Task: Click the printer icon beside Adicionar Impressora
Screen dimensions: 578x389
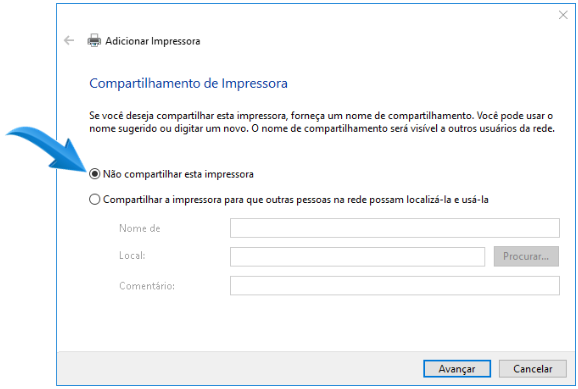Action: coord(94,40)
